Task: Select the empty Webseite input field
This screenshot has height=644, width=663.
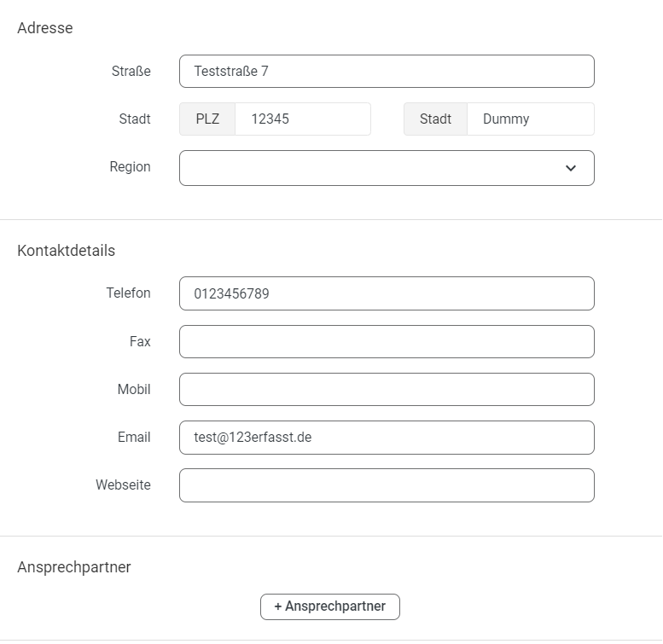Action: (x=387, y=485)
